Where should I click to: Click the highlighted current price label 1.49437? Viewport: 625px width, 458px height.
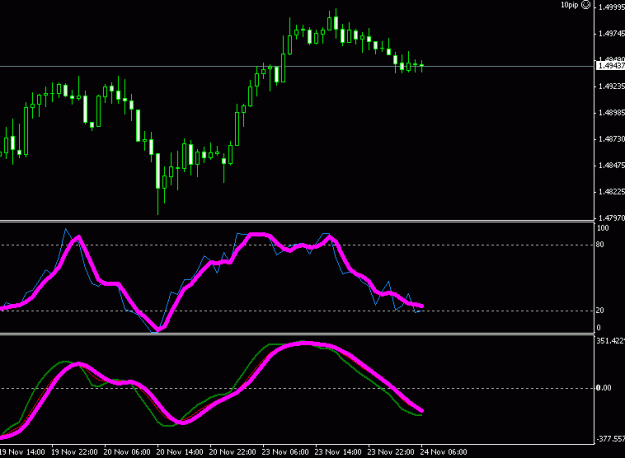(611, 66)
